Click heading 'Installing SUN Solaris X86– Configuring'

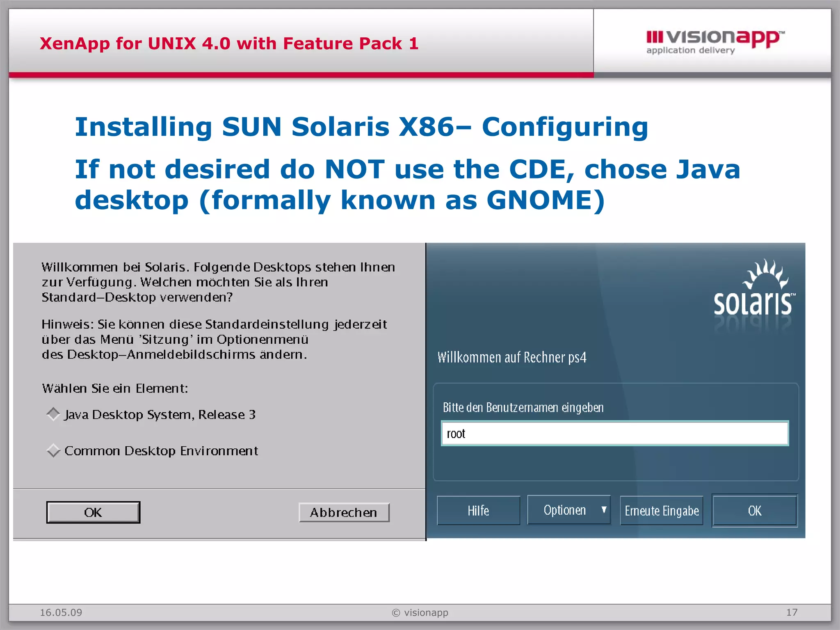pos(361,127)
